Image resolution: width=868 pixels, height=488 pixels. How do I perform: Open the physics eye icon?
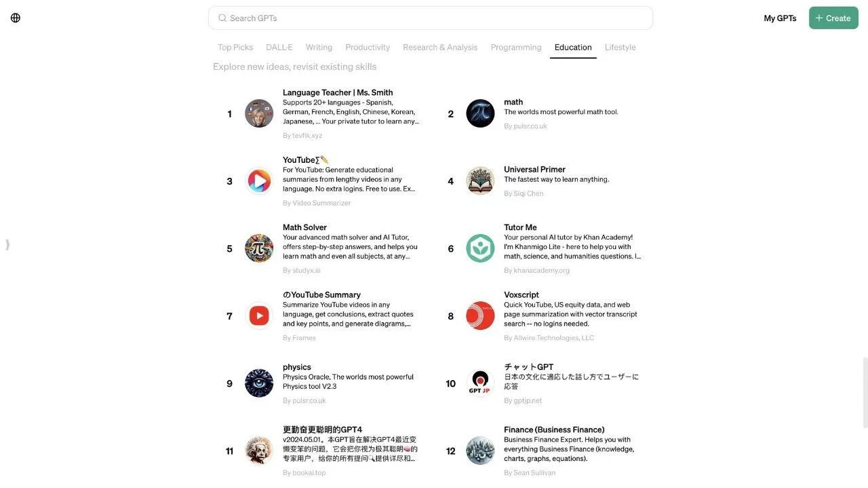pos(259,383)
